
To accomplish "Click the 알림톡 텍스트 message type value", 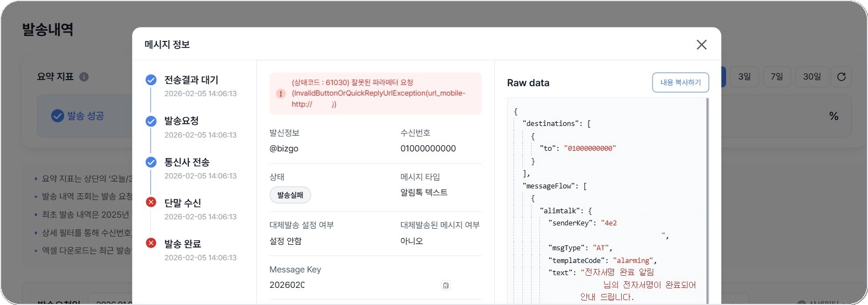I will point(424,192).
